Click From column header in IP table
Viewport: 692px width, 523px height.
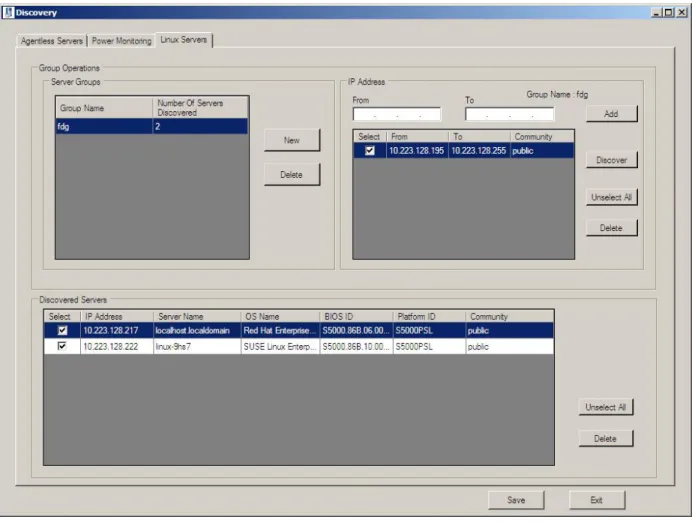click(417, 137)
